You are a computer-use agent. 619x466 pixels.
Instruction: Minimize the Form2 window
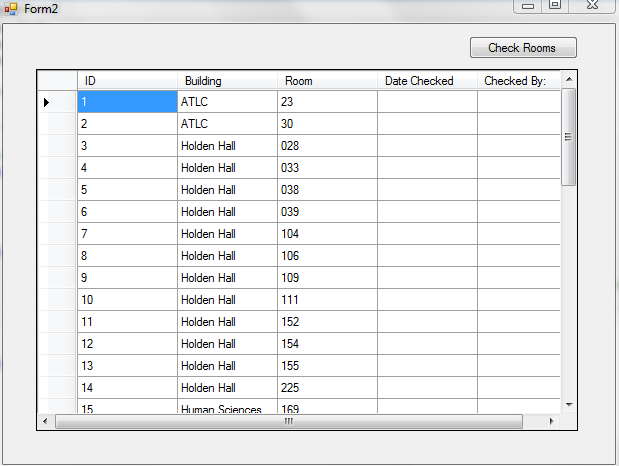528,5
